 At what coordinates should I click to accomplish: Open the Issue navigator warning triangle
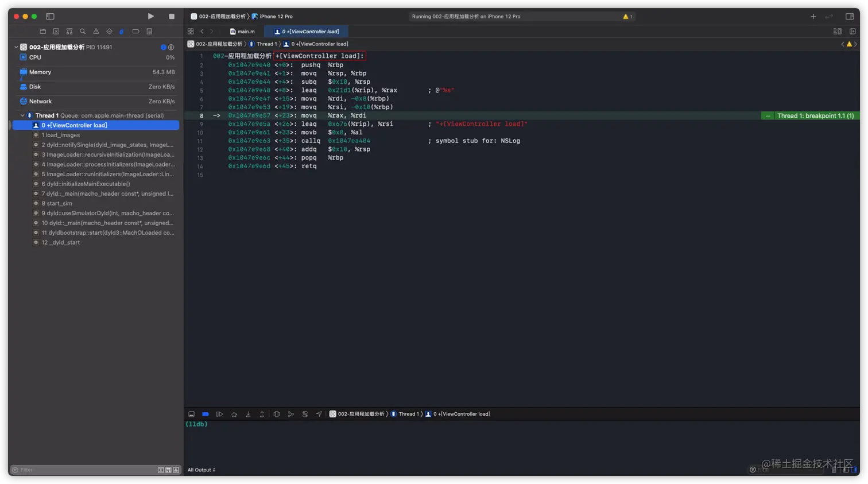click(96, 32)
